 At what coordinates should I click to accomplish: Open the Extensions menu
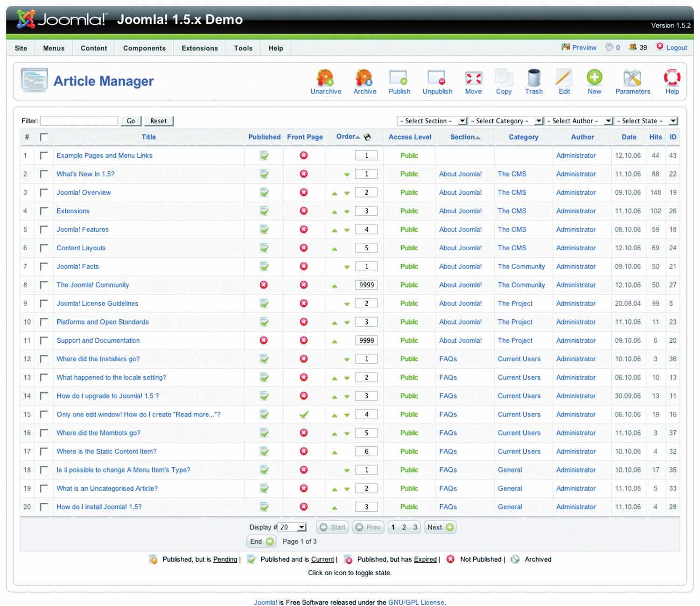click(200, 48)
